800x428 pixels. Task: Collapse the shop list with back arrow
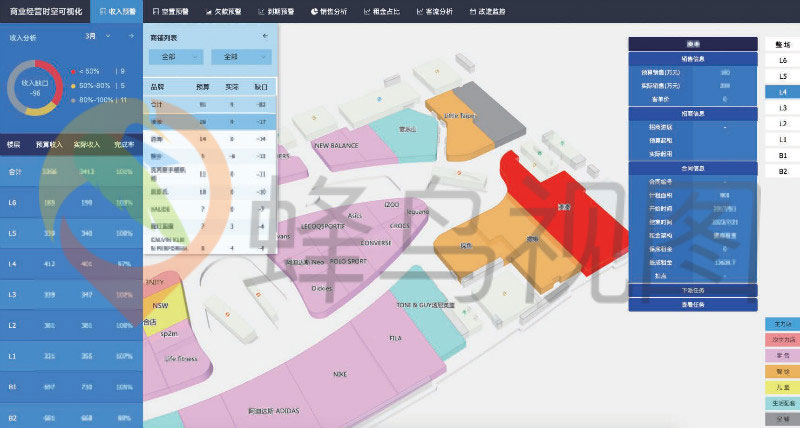click(265, 36)
